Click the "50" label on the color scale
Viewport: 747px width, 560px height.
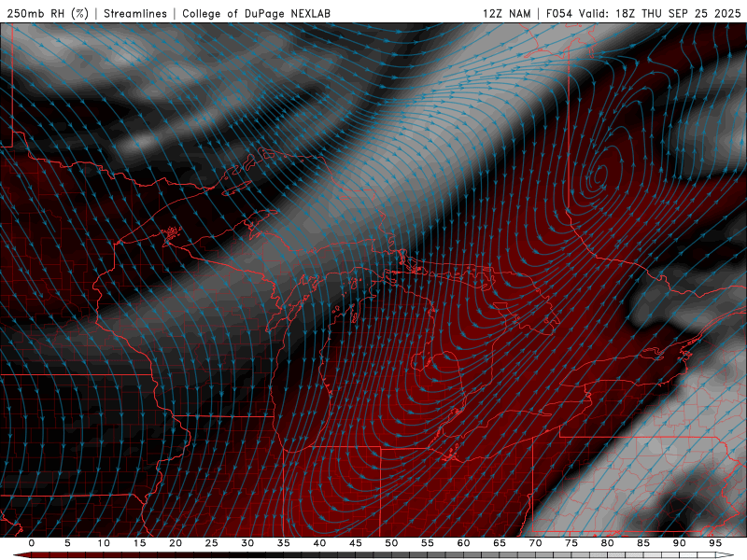click(x=391, y=543)
